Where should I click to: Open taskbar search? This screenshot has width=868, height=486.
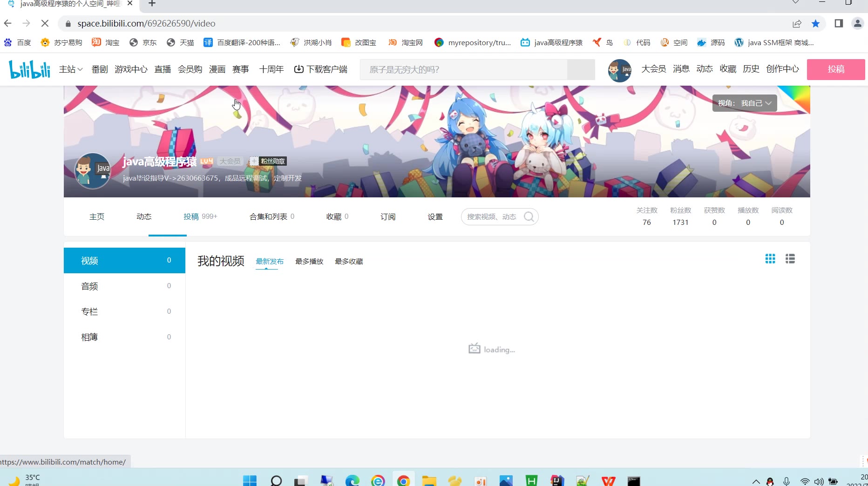276,480
